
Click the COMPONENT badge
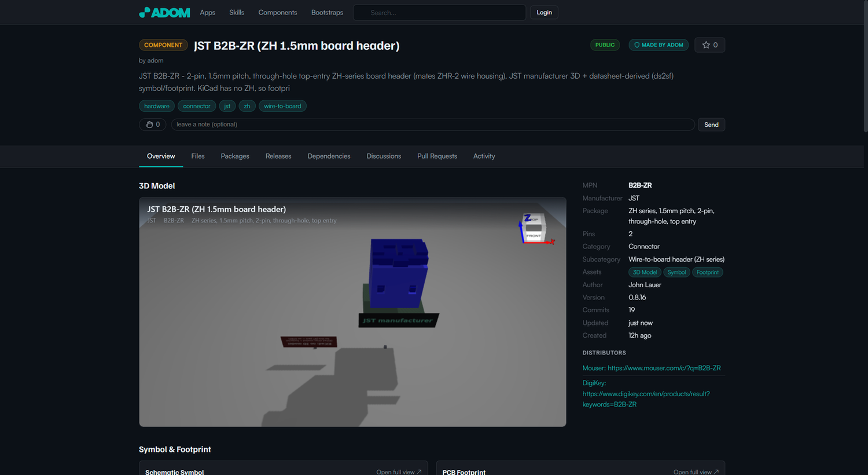163,45
